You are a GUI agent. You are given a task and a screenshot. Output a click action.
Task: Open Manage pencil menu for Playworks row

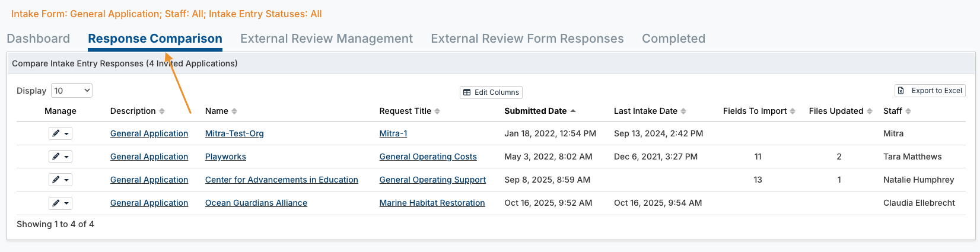[61, 157]
